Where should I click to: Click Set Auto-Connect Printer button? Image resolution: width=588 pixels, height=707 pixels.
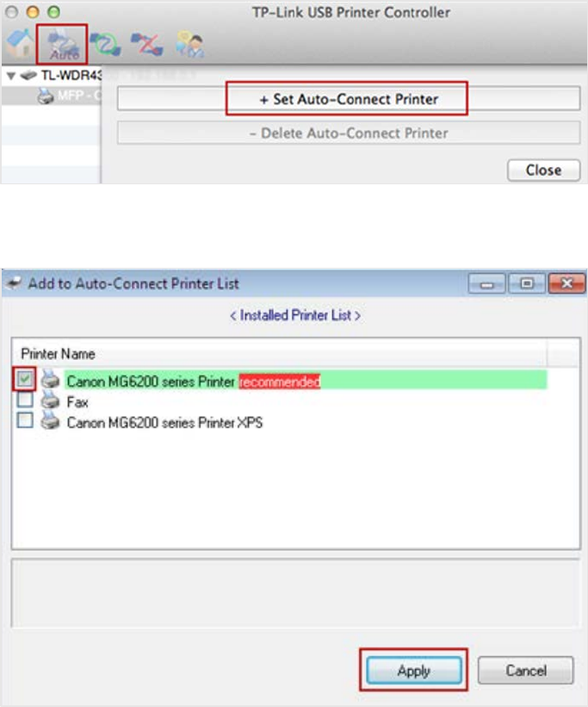(349, 99)
